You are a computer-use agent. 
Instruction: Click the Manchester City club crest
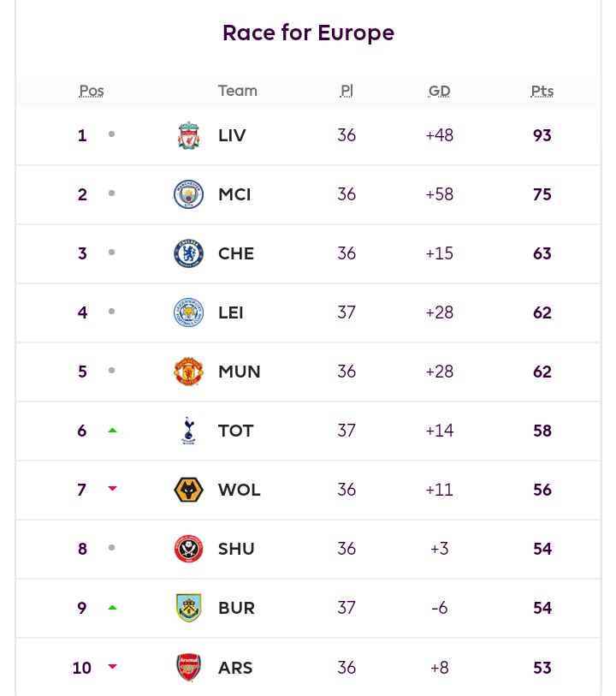coord(188,194)
